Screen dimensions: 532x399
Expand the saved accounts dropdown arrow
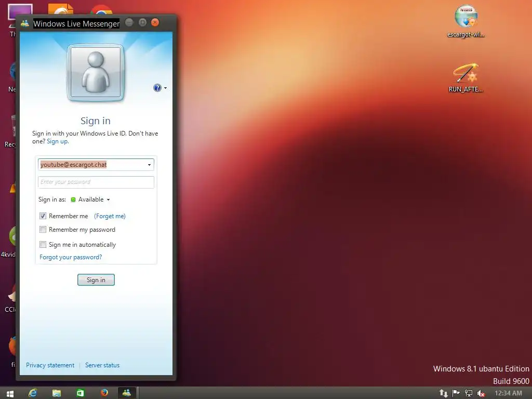(x=149, y=165)
